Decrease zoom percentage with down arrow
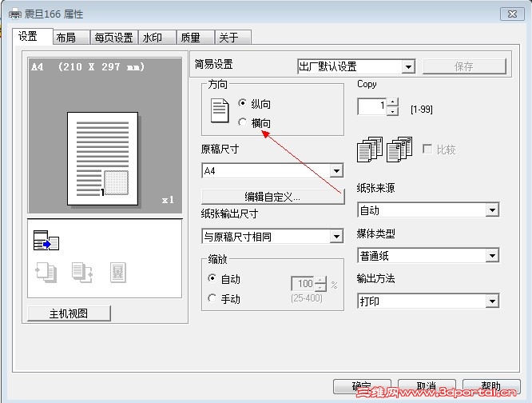 [x=320, y=288]
